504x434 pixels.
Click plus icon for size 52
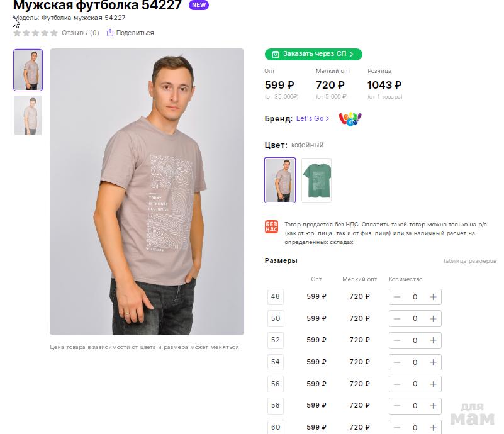(433, 340)
